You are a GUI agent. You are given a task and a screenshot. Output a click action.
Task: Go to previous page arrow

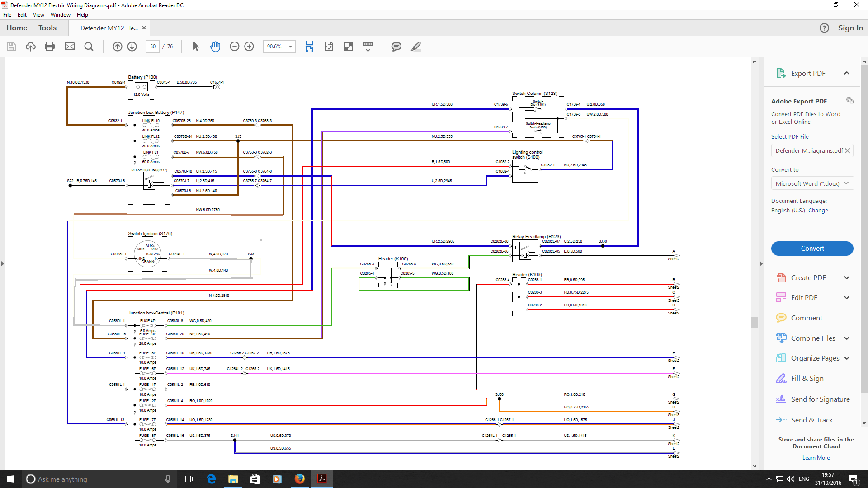[x=117, y=47]
